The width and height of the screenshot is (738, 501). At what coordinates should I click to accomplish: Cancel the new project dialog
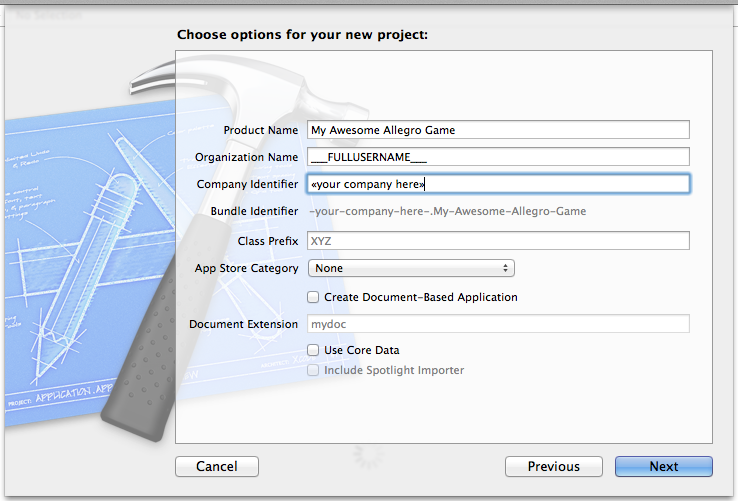click(217, 466)
